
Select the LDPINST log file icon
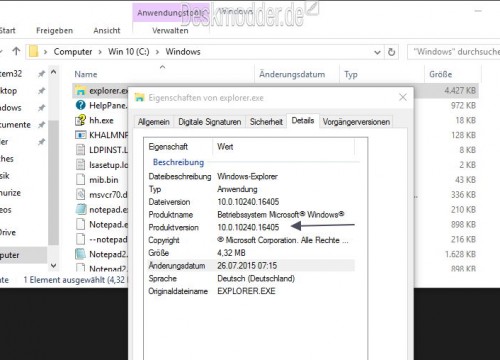click(80, 150)
